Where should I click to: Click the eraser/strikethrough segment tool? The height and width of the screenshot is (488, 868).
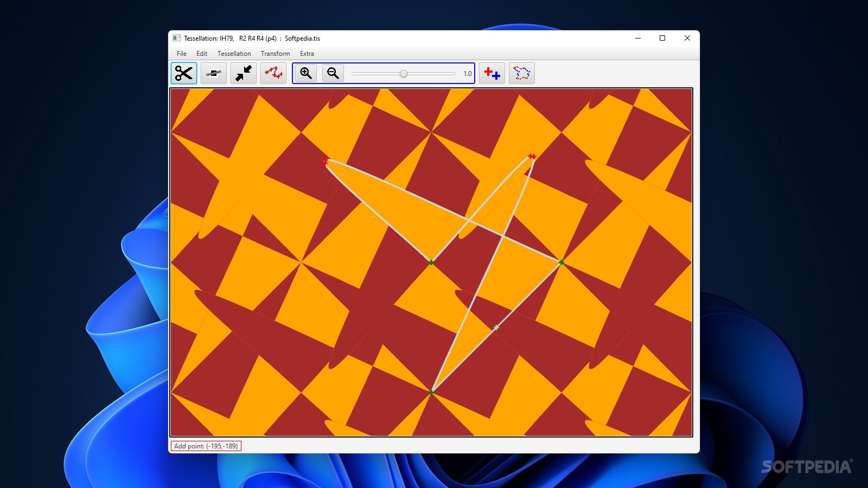(x=214, y=73)
